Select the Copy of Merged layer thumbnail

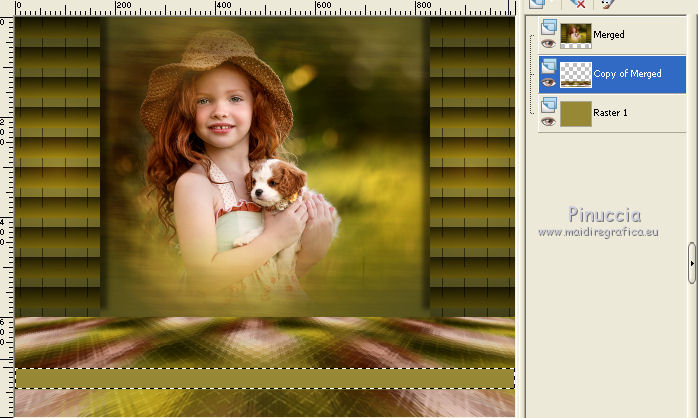[576, 75]
